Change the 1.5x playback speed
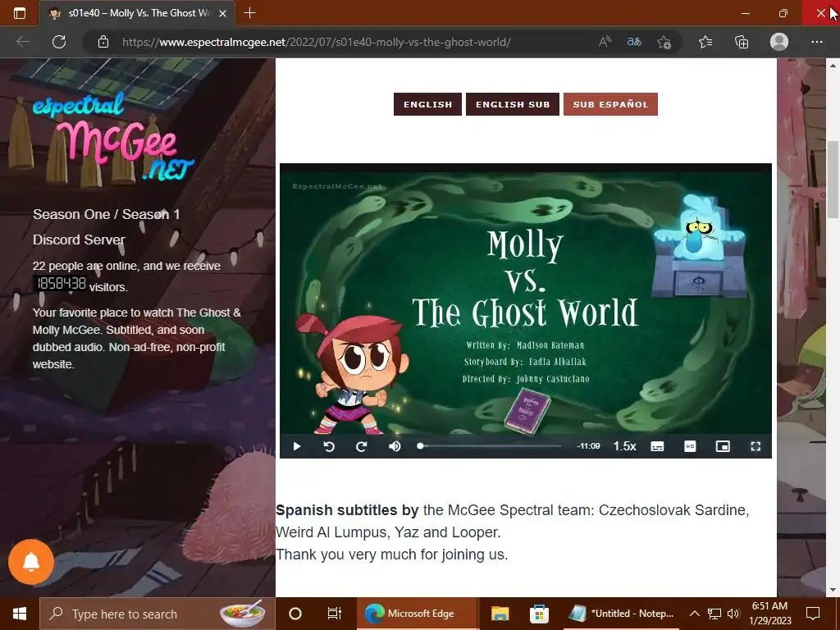 (624, 446)
